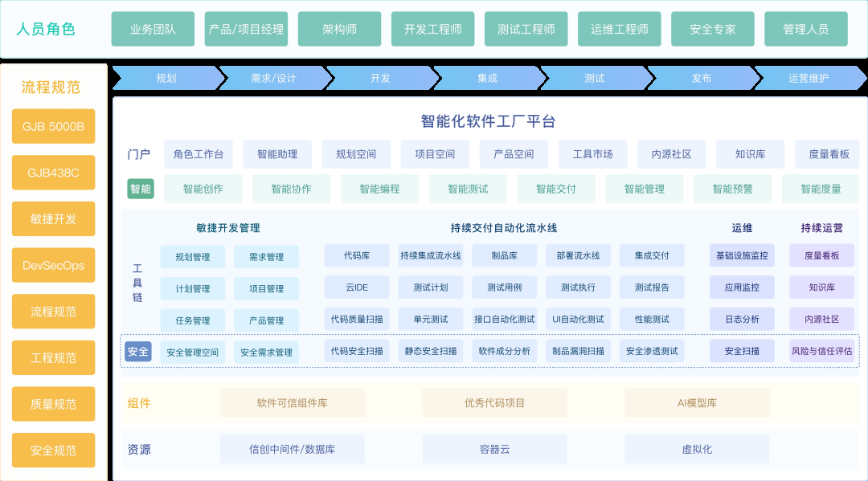Screen dimensions: 868x481
Task: Open the 虚拟化 resource
Action: tap(697, 450)
